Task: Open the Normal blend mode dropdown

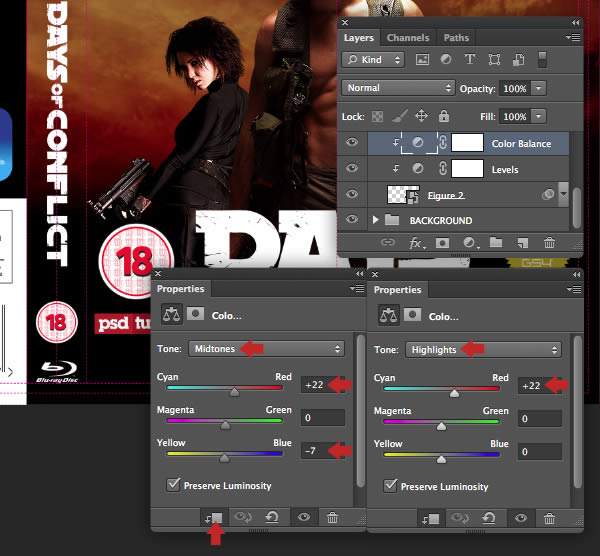Action: pos(398,88)
